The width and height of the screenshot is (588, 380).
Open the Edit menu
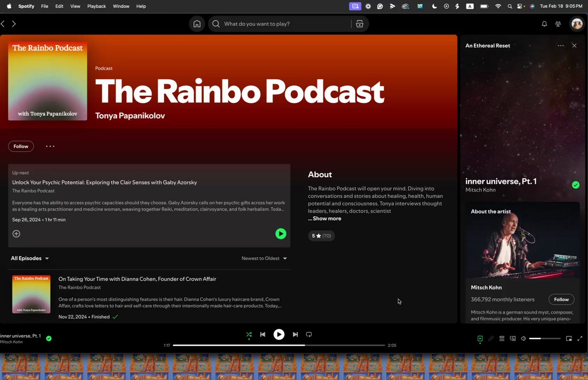point(59,6)
